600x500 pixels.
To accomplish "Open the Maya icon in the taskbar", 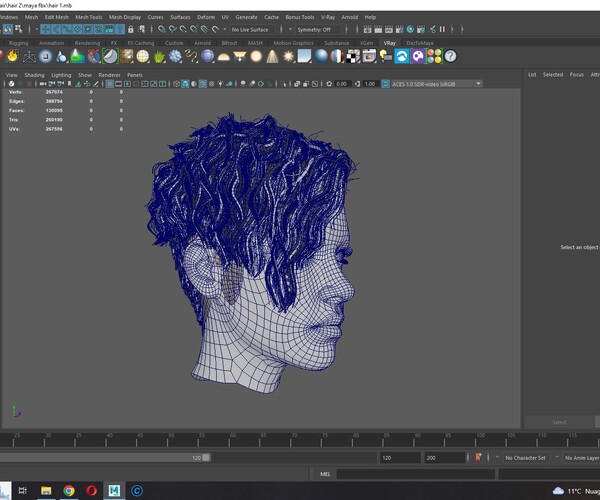I will [114, 490].
